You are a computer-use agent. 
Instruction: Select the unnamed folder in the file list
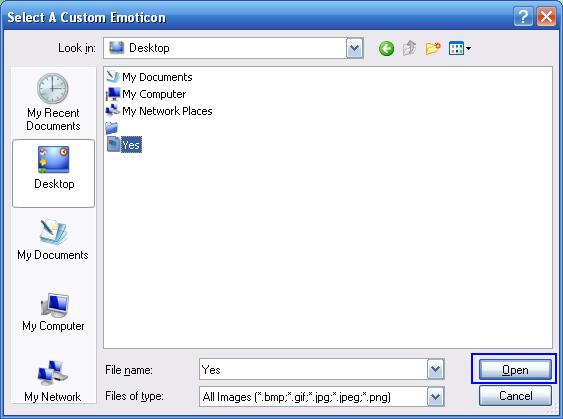tap(112, 128)
